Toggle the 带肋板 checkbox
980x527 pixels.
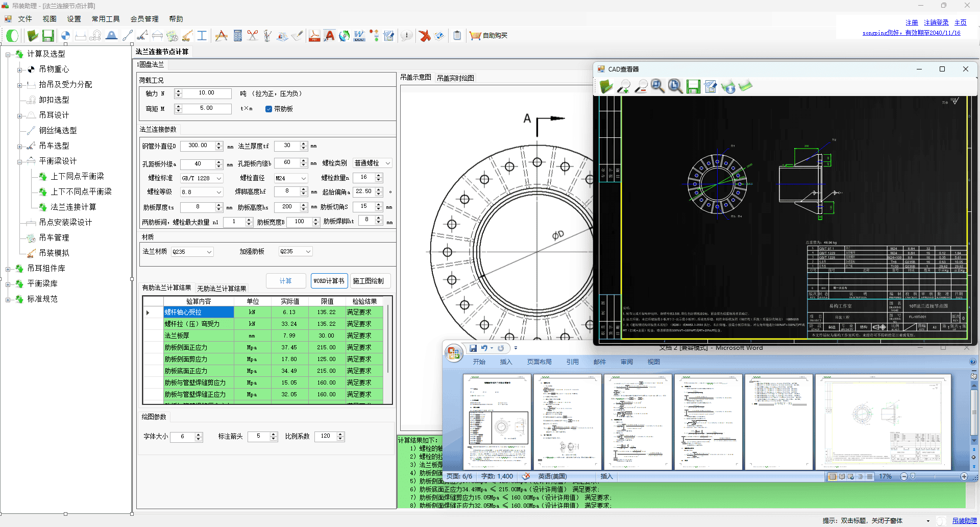pos(268,109)
